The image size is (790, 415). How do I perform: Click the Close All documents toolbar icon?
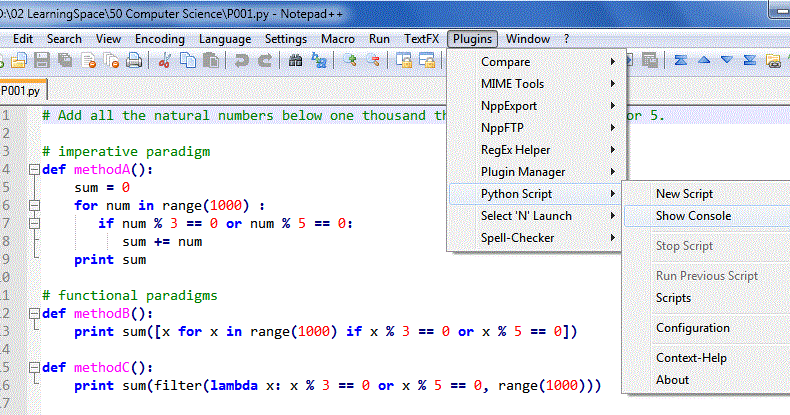(x=111, y=61)
